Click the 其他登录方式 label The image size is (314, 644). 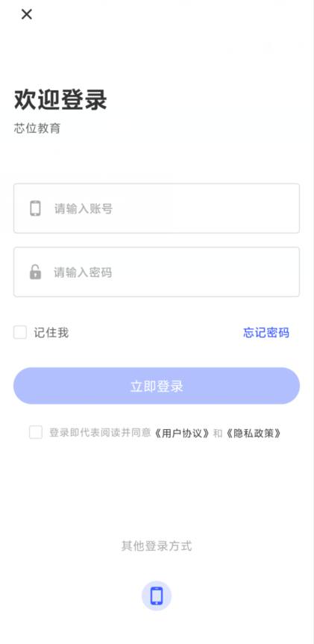pyautogui.click(x=157, y=545)
